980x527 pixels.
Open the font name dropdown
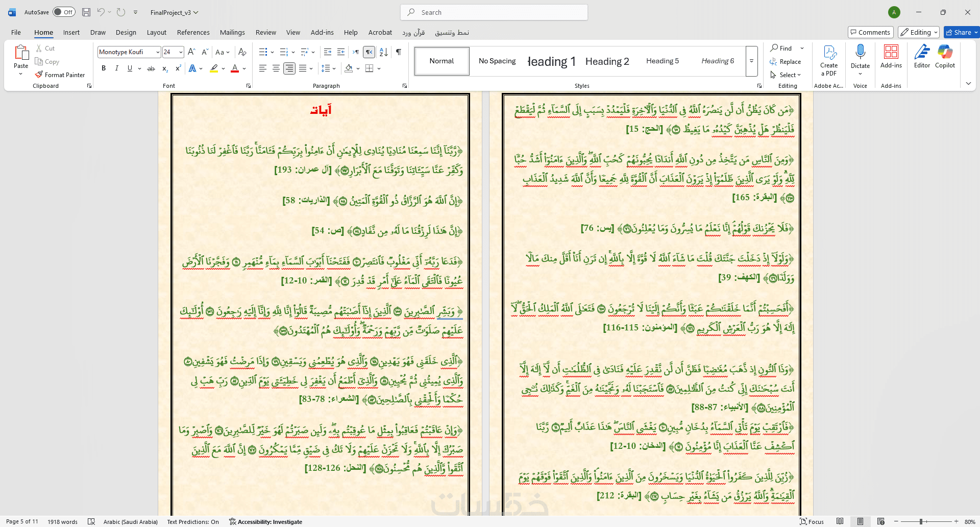(157, 52)
